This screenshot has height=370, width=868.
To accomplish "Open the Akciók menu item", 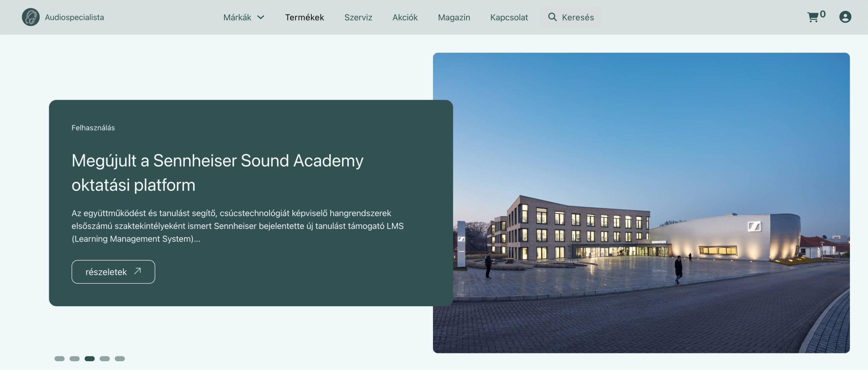I will coord(405,17).
